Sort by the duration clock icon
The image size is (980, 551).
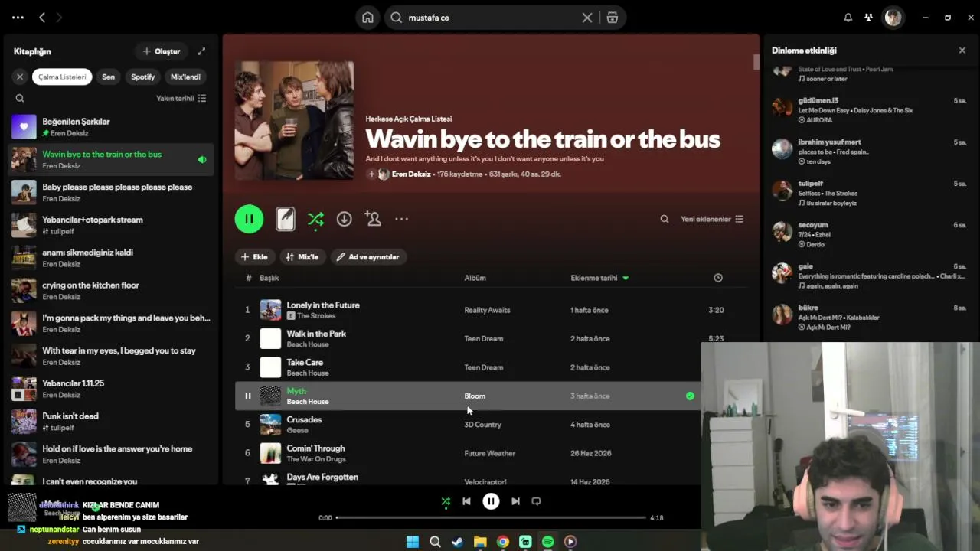click(x=718, y=278)
